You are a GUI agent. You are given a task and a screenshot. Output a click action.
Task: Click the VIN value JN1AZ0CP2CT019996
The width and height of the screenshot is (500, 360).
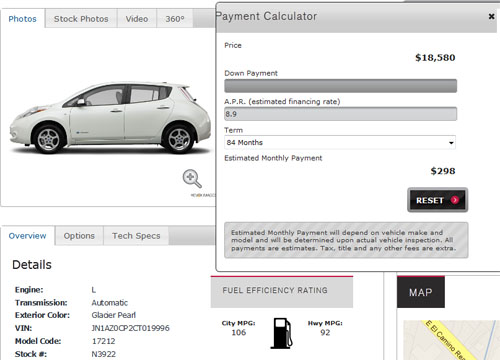pyautogui.click(x=130, y=328)
